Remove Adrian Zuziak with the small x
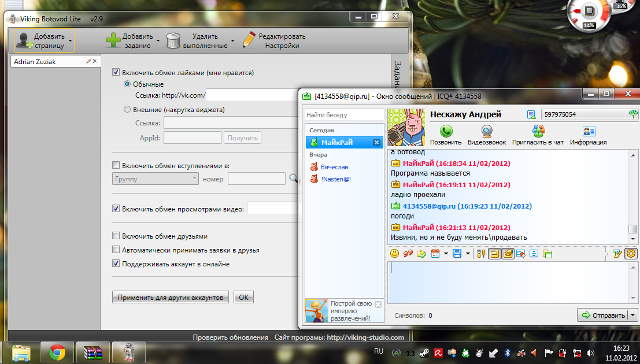 coord(95,61)
